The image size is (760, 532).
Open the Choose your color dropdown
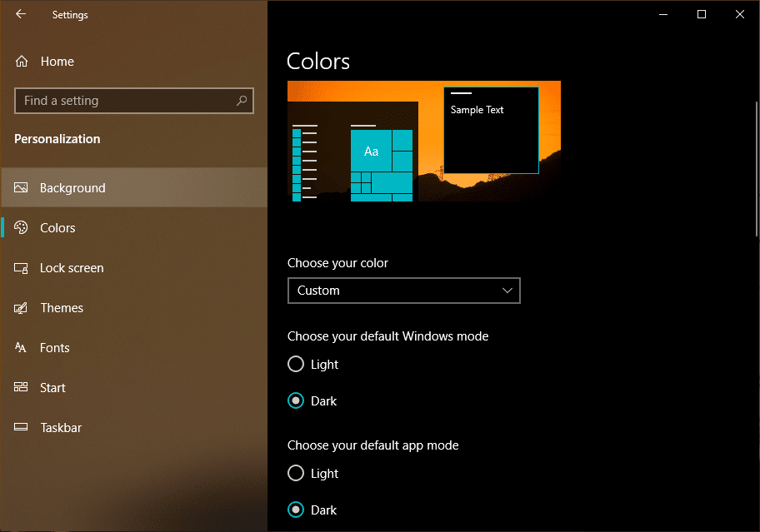click(403, 291)
